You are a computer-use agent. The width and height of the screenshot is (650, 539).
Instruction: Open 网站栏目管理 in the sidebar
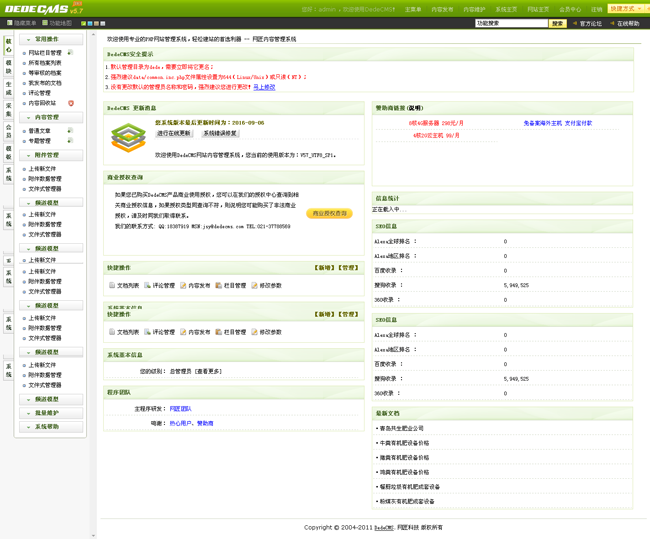tap(45, 53)
